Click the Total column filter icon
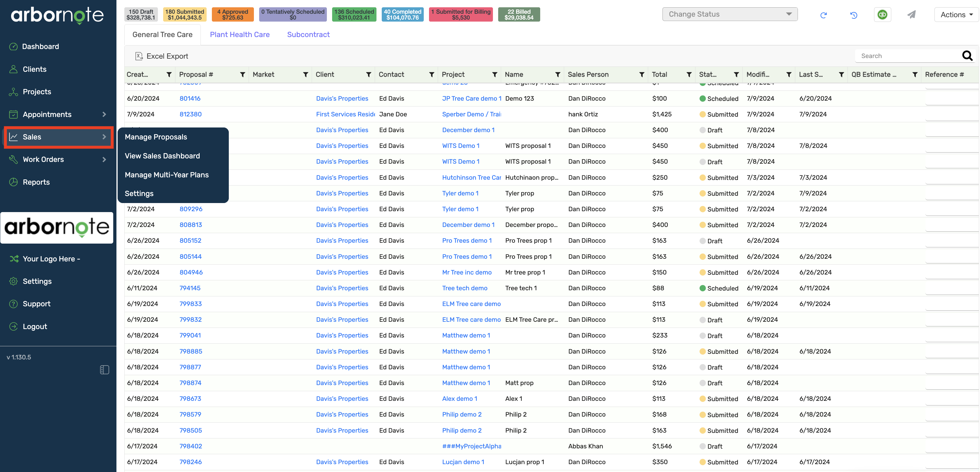 (x=688, y=75)
